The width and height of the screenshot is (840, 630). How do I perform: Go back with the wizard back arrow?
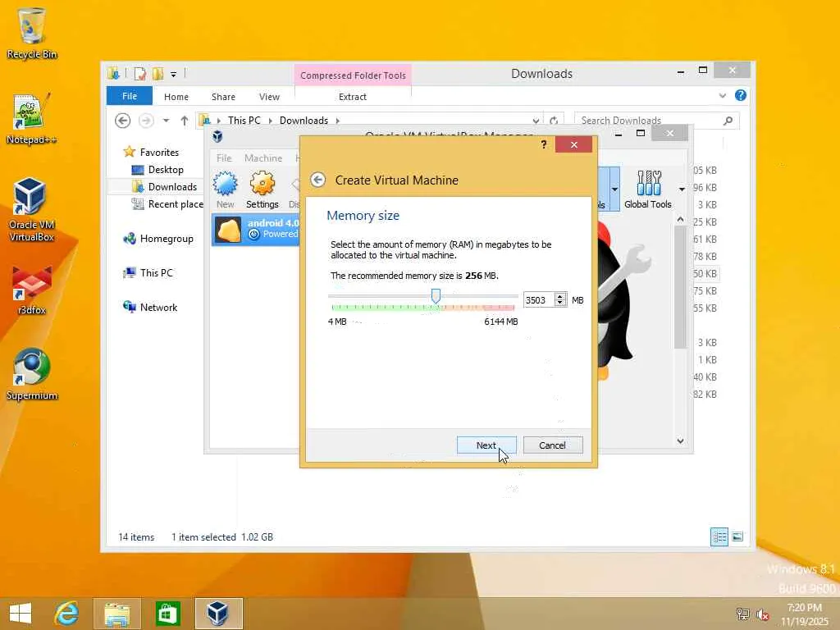pyautogui.click(x=317, y=180)
